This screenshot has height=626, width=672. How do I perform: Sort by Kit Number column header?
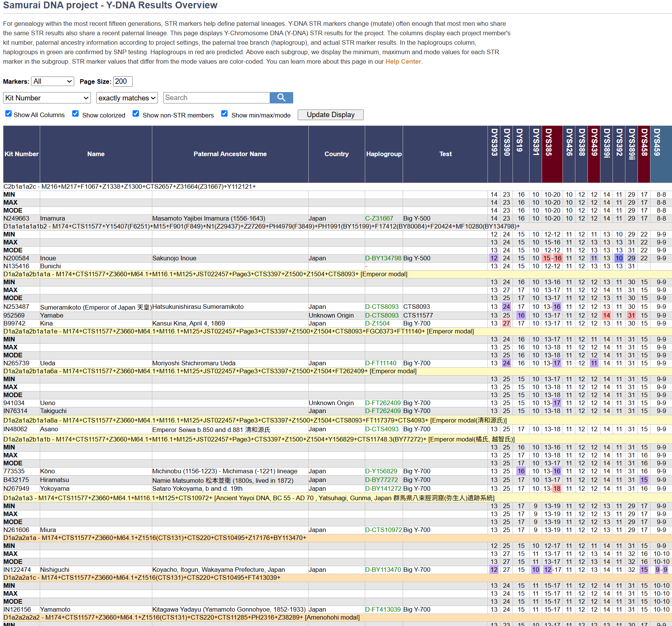pyautogui.click(x=22, y=154)
